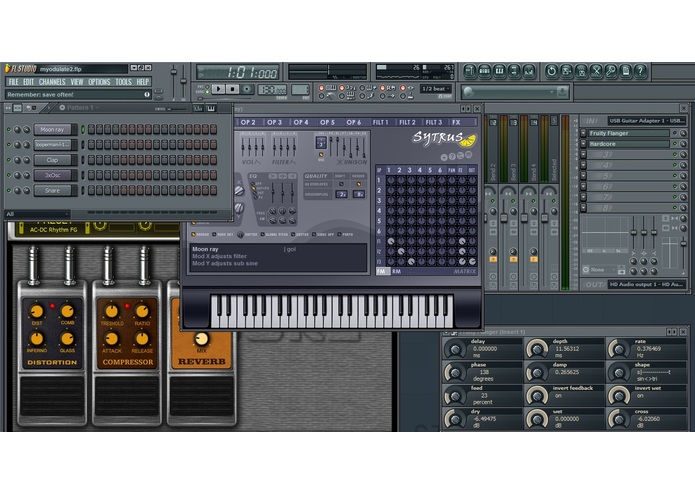Viewport: 695px width, 494px height.
Task: Click the Sytrus matrix row 1 column 1 knob
Action: coord(390,180)
